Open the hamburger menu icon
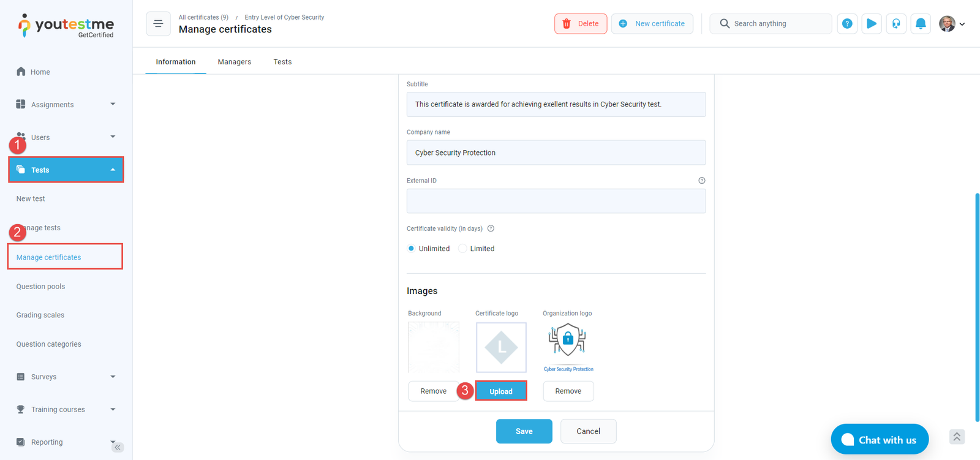The height and width of the screenshot is (460, 980). click(x=158, y=24)
